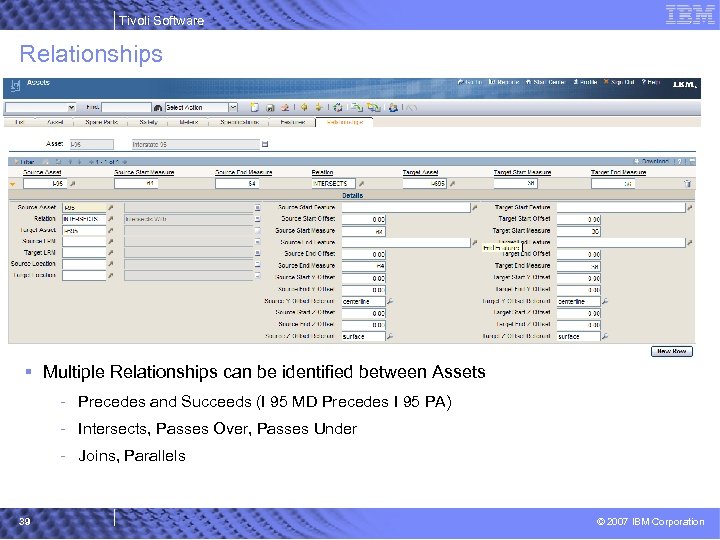The width and height of the screenshot is (720, 540).
Task: Open lookup beside Target Asset in table row
Action: (x=452, y=184)
